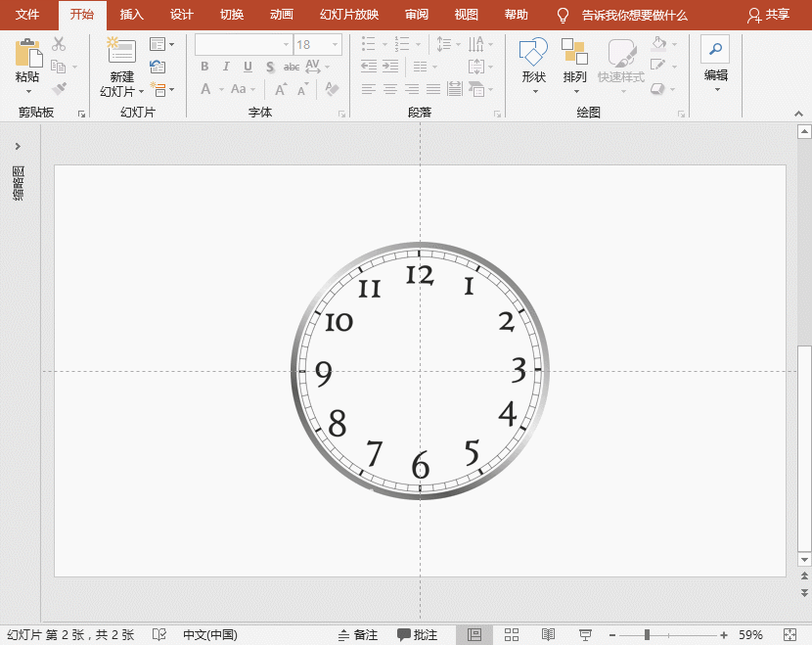
Task: Open the slide Layout icon
Action: [x=158, y=44]
